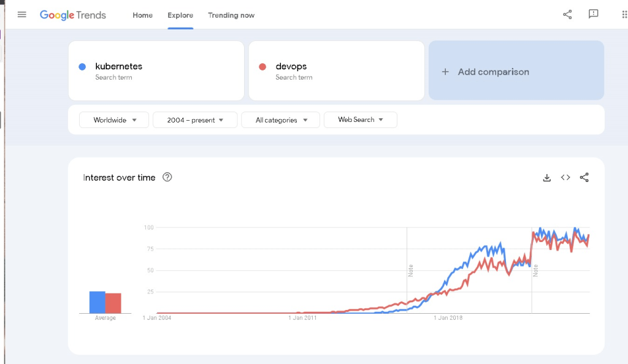Image resolution: width=628 pixels, height=364 pixels.
Task: Click the plus icon in Add comparison
Action: (x=445, y=72)
